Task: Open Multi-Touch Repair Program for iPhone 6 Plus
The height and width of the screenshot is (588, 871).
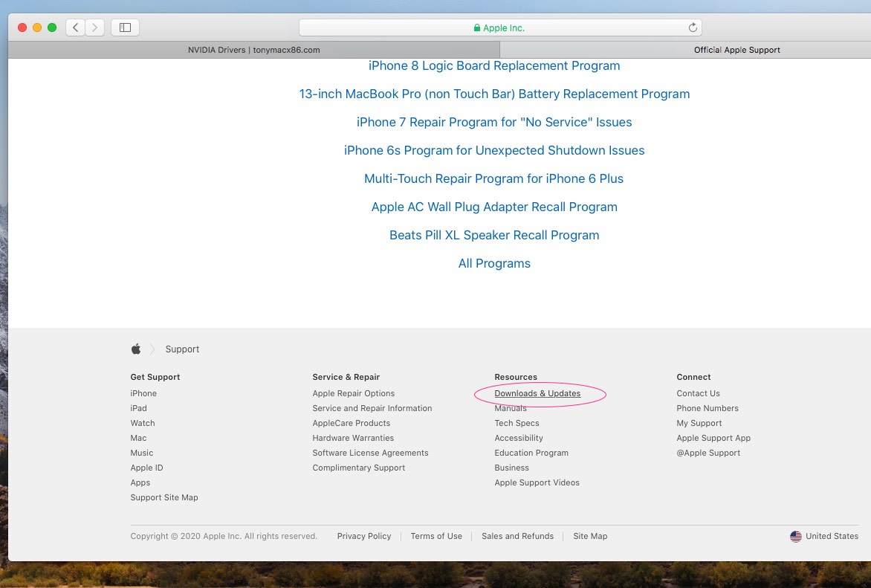Action: [493, 179]
